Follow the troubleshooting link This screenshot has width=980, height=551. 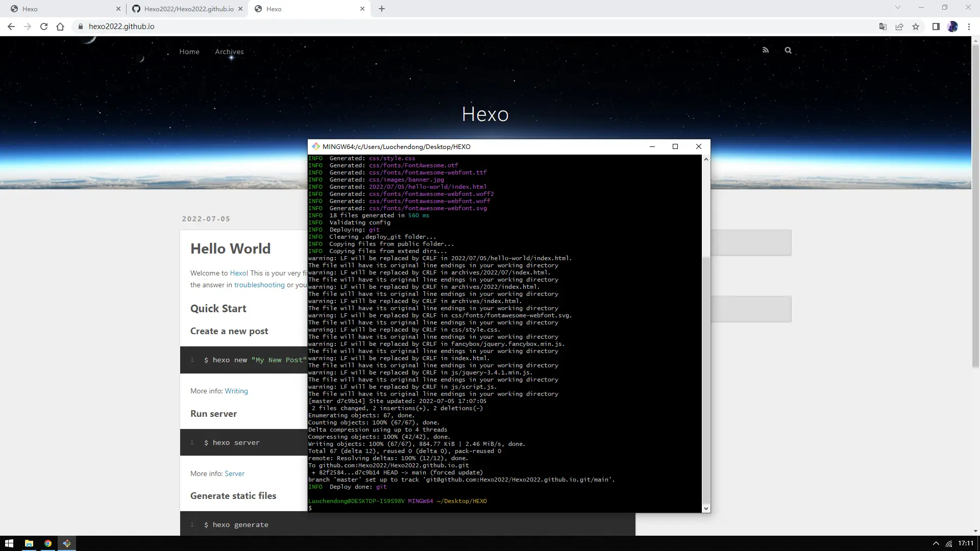[x=259, y=285]
